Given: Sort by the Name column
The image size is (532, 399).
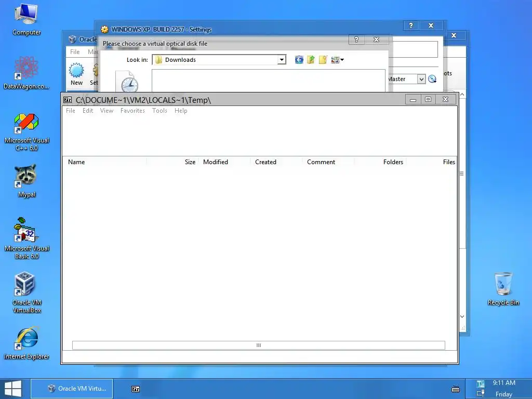Looking at the screenshot, I should 104,162.
